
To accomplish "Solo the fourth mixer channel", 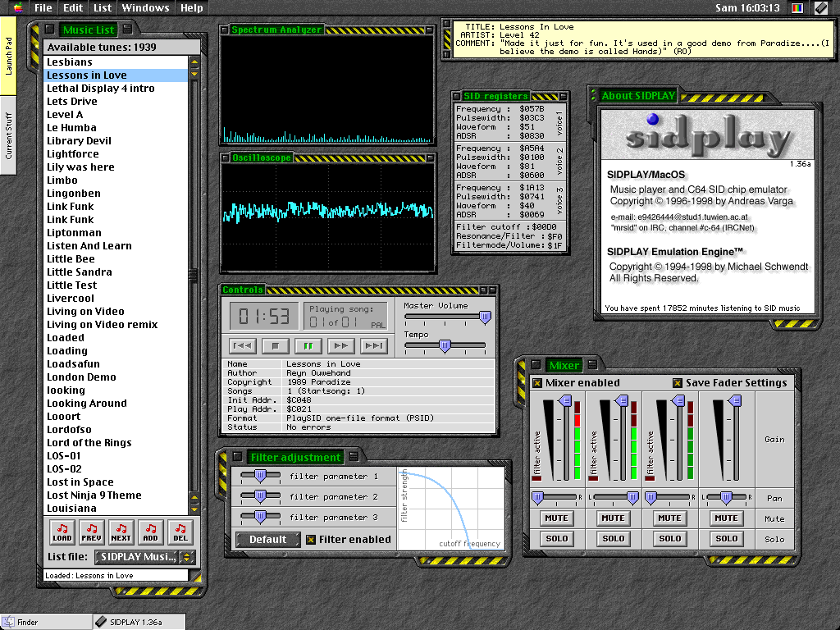I will (727, 538).
